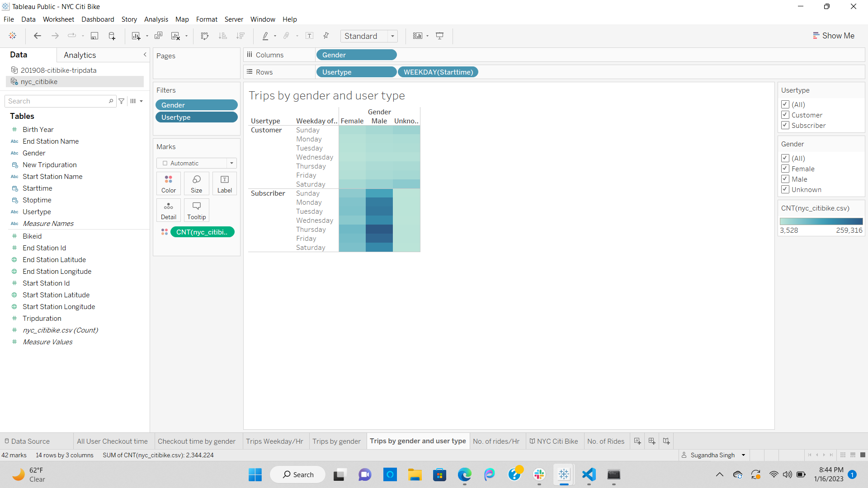Click the New Worksheet toolbar icon
868x488 pixels.
[x=136, y=36]
